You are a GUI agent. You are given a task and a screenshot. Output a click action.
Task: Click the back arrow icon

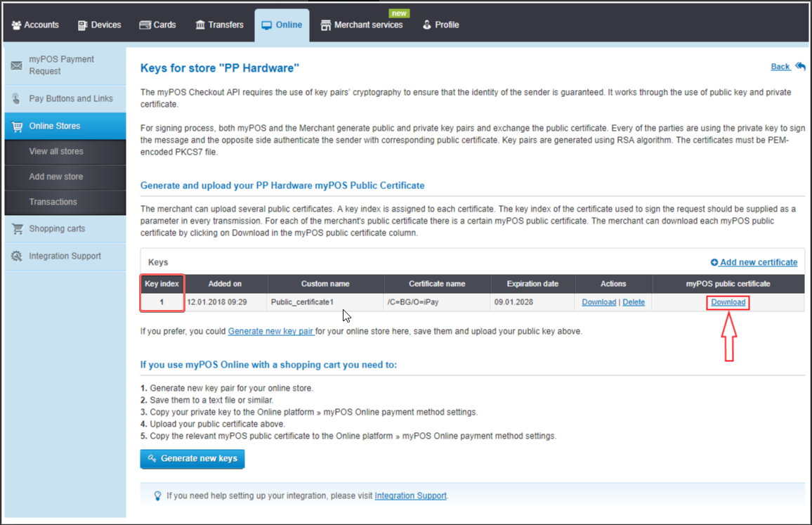(800, 66)
